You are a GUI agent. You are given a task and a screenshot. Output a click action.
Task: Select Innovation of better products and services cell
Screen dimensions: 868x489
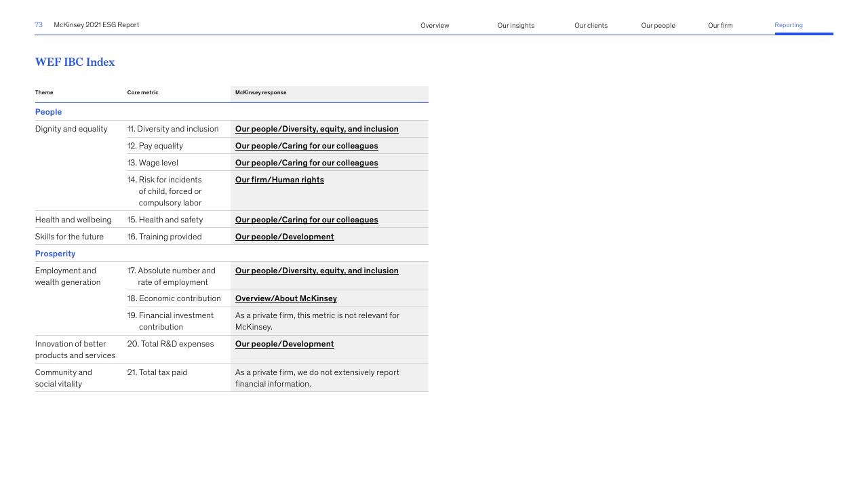75,349
